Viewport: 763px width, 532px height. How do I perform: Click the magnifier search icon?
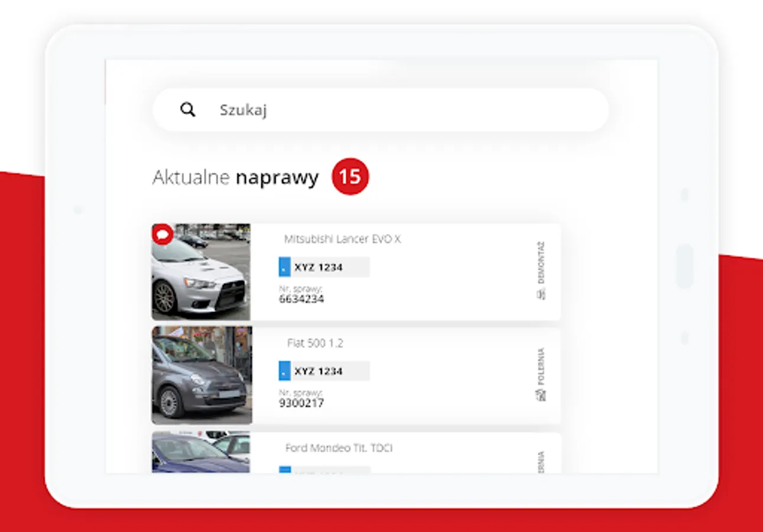(187, 109)
